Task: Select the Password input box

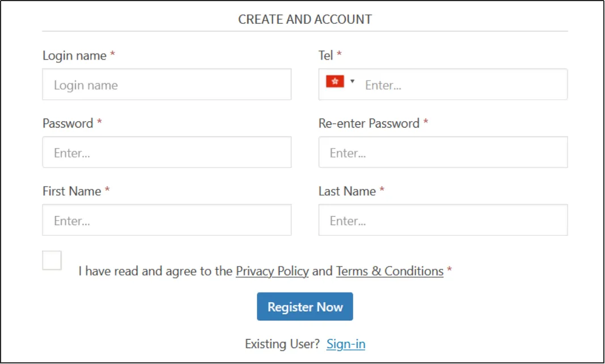Action: [167, 153]
